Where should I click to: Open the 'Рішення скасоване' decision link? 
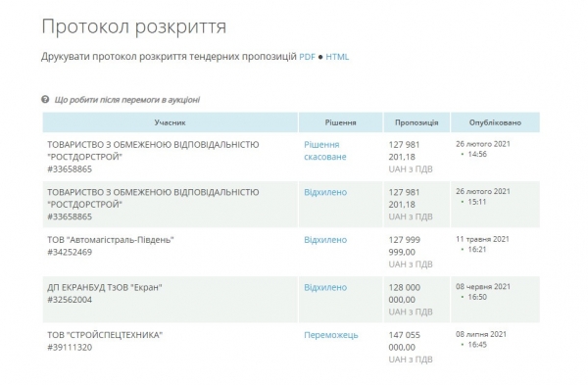click(x=324, y=151)
